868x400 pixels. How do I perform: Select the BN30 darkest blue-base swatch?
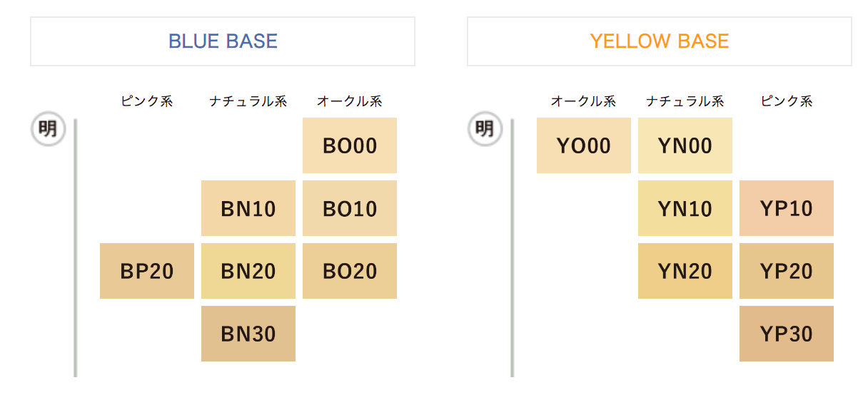(248, 334)
